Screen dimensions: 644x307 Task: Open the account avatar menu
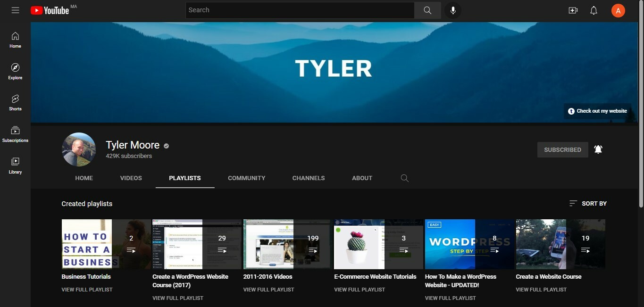618,10
